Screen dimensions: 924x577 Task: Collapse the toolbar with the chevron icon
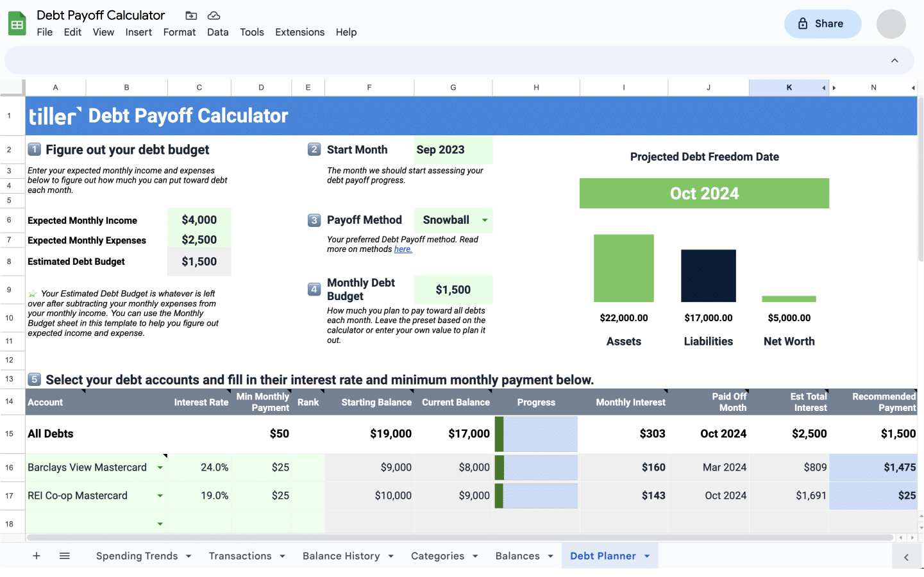895,60
